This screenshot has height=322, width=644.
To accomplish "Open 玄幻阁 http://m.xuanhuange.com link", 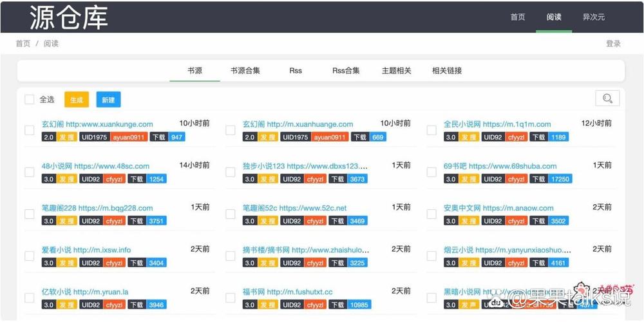I will [x=298, y=124].
